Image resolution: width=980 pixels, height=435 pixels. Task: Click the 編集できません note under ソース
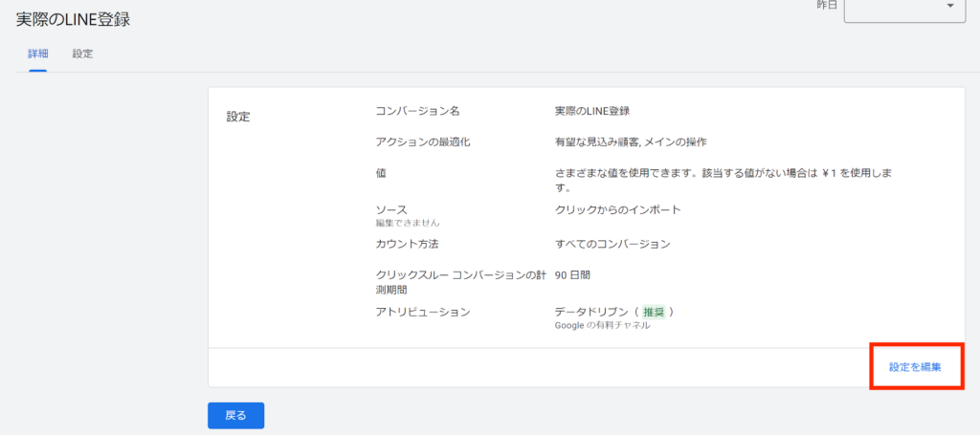pos(408,223)
